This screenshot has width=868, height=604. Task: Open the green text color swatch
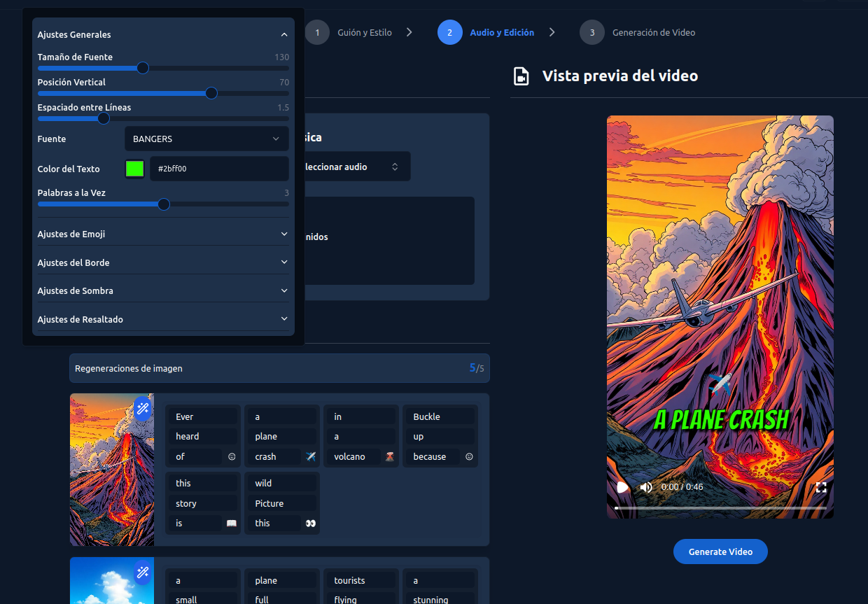pos(134,169)
